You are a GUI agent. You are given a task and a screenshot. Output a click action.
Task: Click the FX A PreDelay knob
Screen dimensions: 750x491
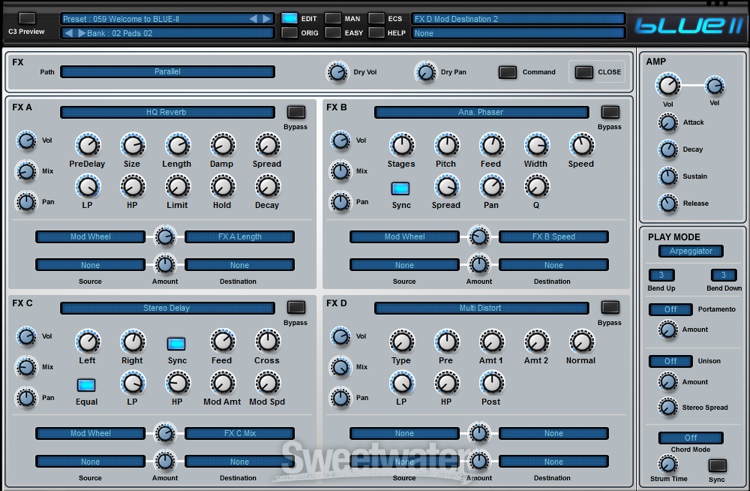pyautogui.click(x=88, y=145)
